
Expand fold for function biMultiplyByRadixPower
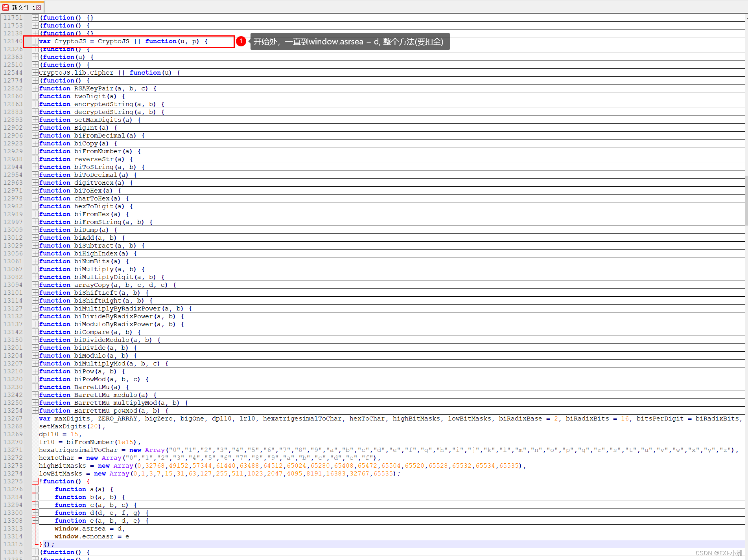click(35, 308)
